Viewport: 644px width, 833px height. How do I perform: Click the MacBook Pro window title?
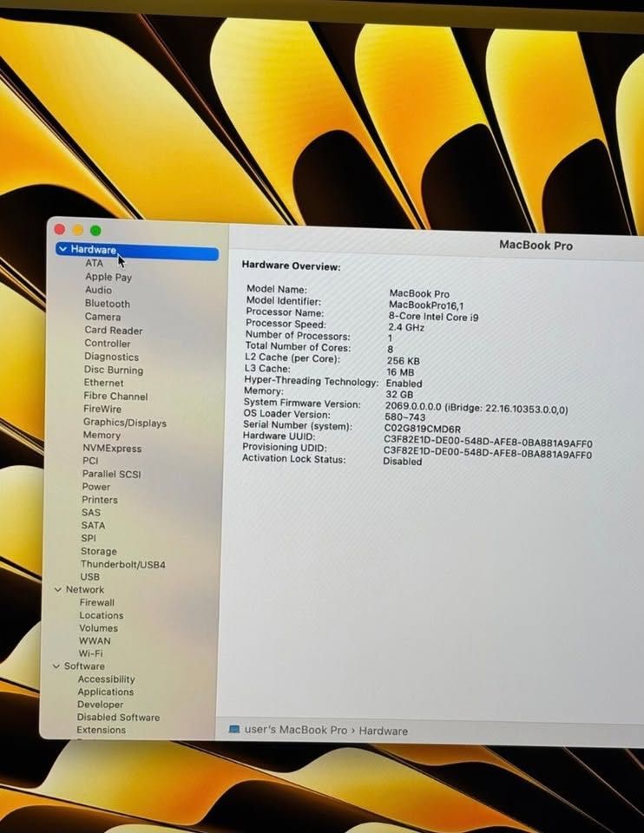pyautogui.click(x=536, y=246)
